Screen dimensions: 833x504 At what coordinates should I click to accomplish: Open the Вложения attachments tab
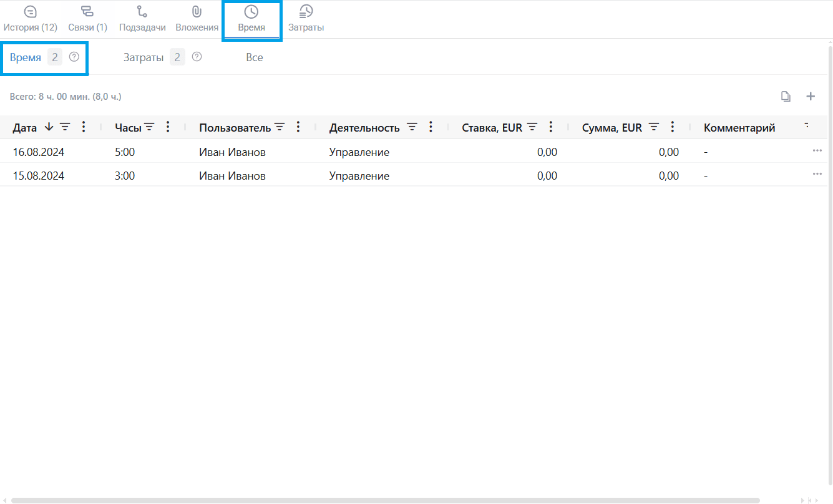click(197, 19)
